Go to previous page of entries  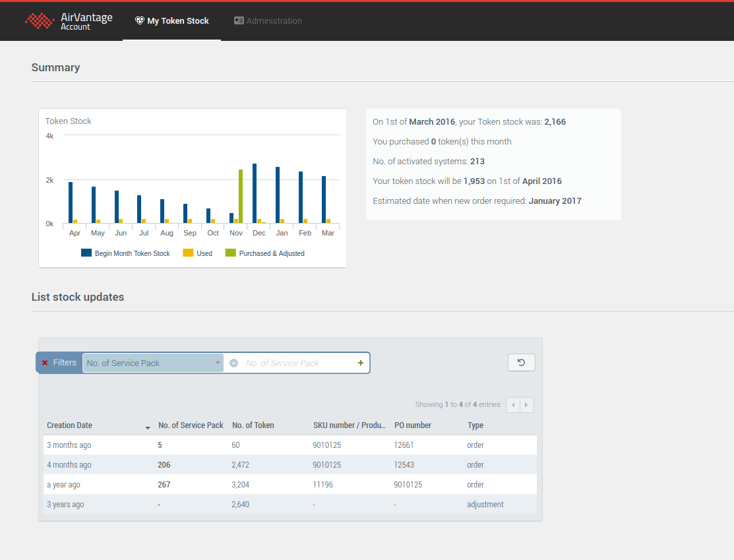pos(513,405)
